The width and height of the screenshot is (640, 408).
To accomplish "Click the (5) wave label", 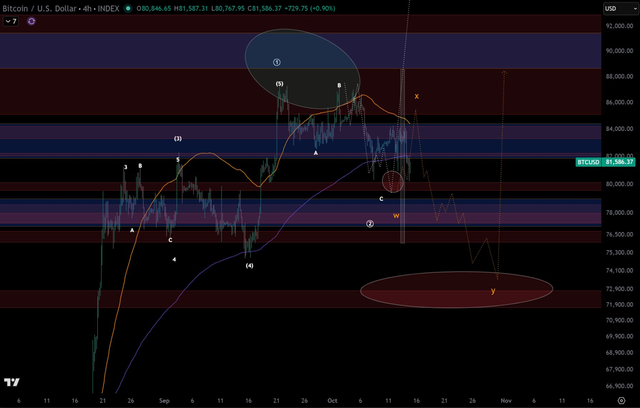I will point(279,84).
